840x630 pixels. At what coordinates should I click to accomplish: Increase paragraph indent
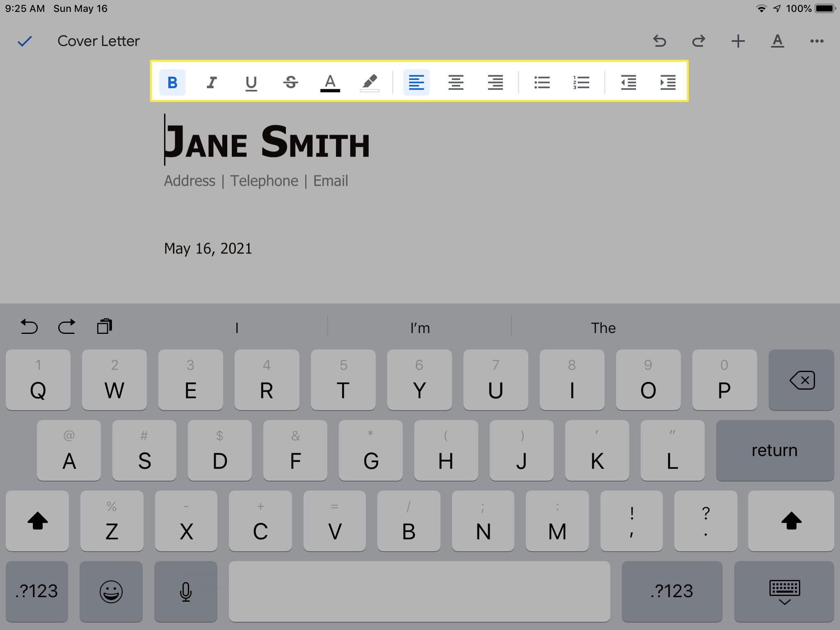coord(668,82)
